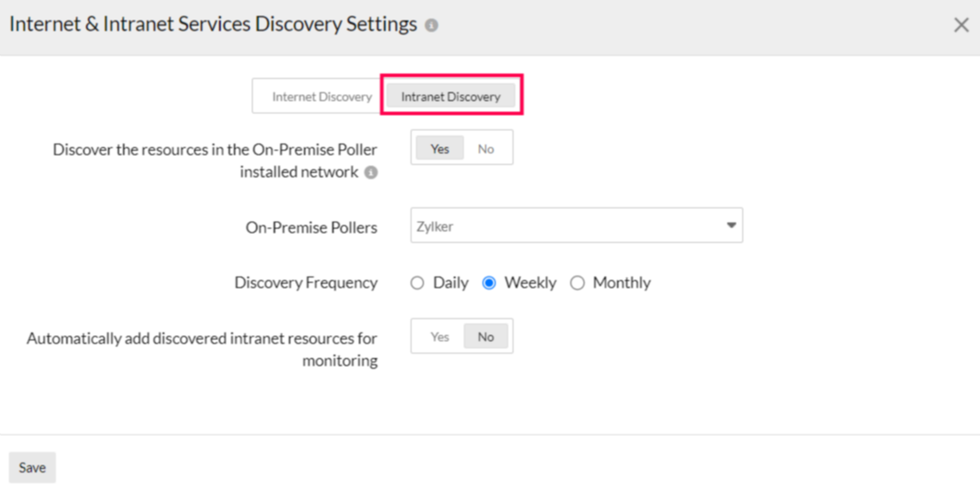Set discover On-Premise Poller resources to Yes

pos(440,149)
